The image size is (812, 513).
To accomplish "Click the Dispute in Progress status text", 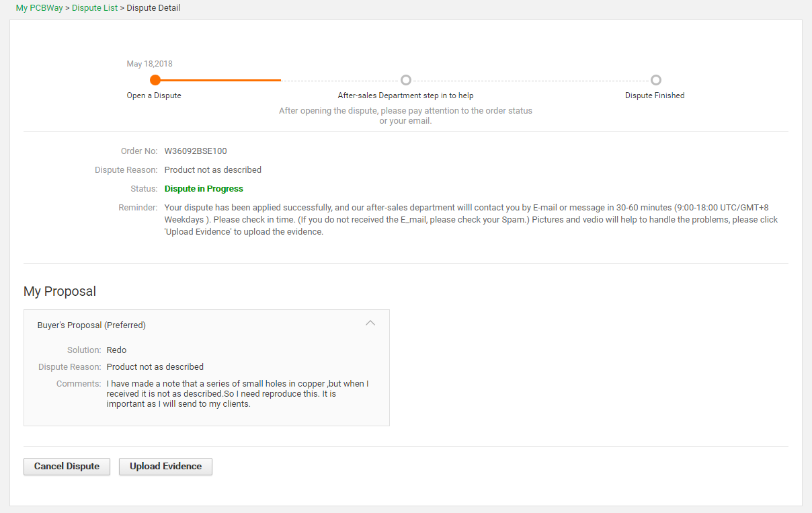I will point(203,188).
